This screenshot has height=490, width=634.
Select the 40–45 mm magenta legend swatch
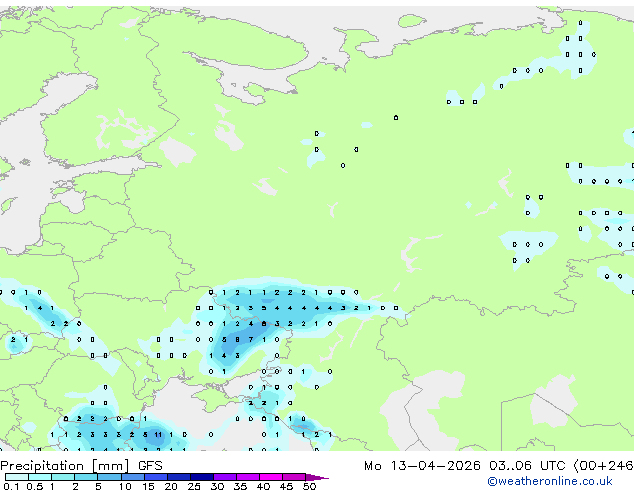tap(271, 477)
